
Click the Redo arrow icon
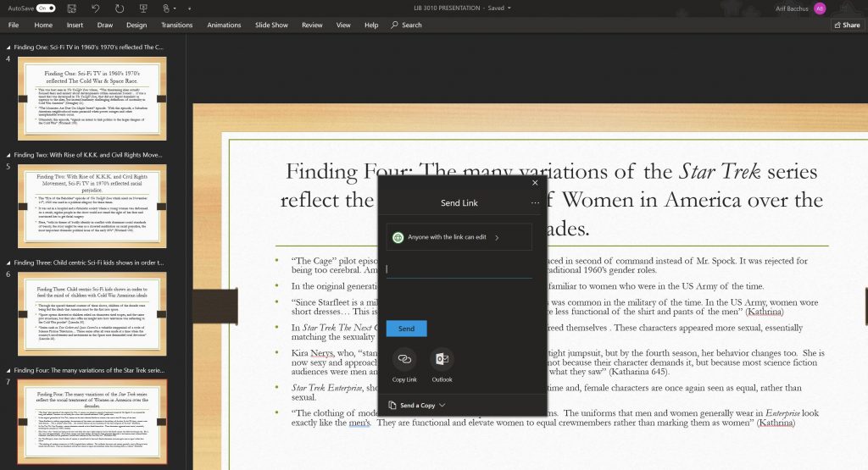click(x=119, y=8)
